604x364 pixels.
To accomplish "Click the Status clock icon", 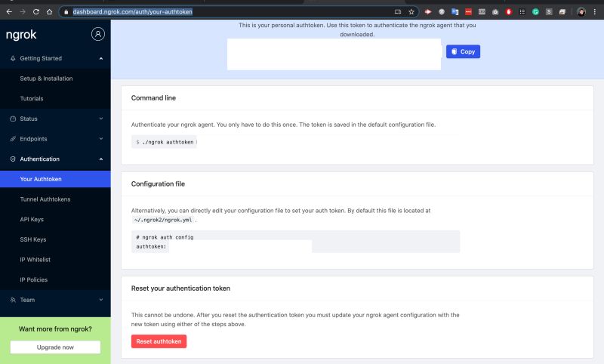I will point(13,119).
